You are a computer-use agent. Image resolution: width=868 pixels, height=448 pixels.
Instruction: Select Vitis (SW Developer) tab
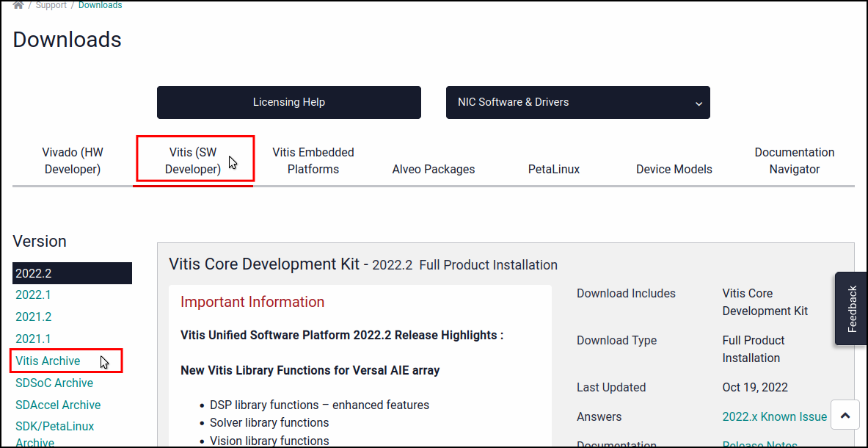click(193, 161)
